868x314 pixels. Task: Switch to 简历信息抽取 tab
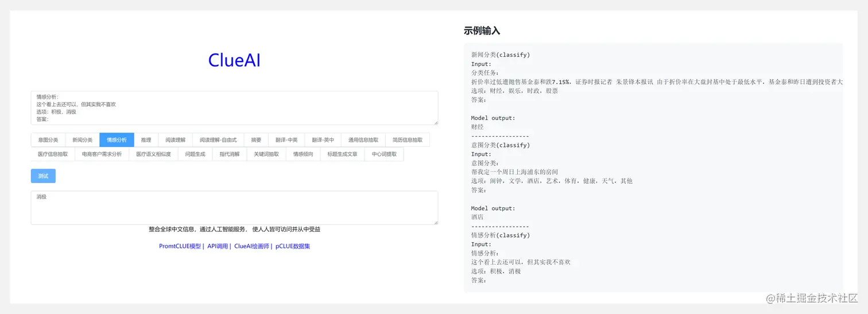[x=408, y=140]
